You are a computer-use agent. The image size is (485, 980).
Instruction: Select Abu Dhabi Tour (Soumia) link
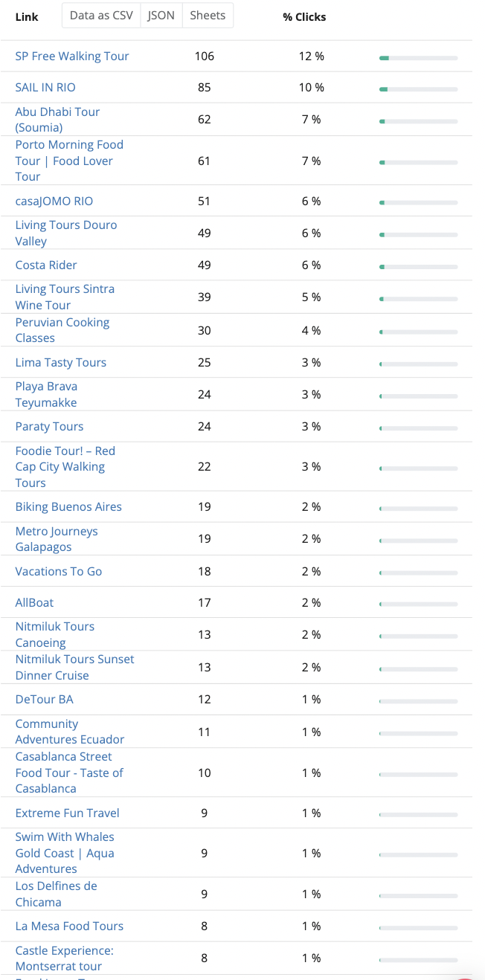(x=57, y=119)
